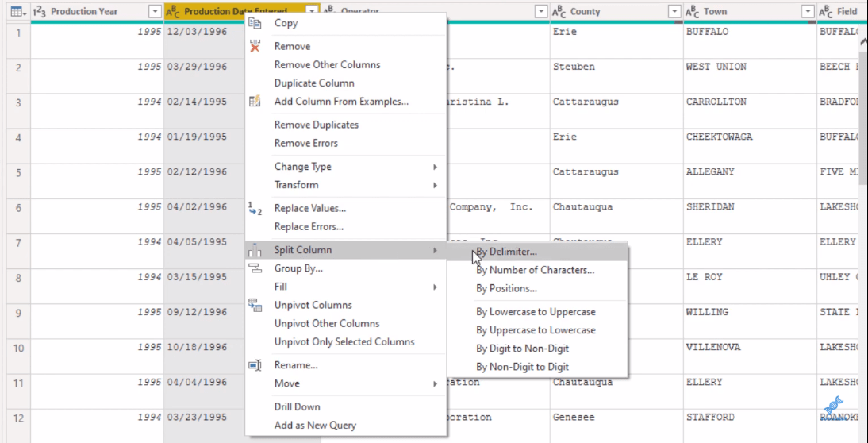
Task: Click the Split Column icon
Action: (255, 250)
